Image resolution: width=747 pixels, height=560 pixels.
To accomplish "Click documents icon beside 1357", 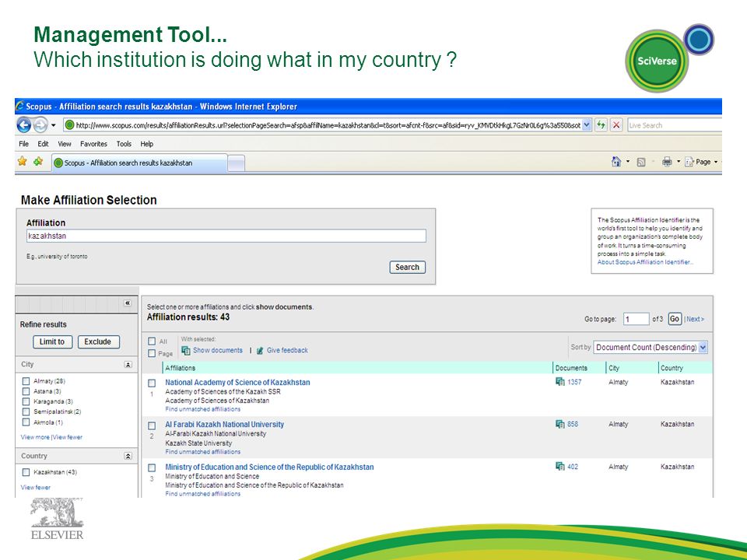I will coord(559,382).
